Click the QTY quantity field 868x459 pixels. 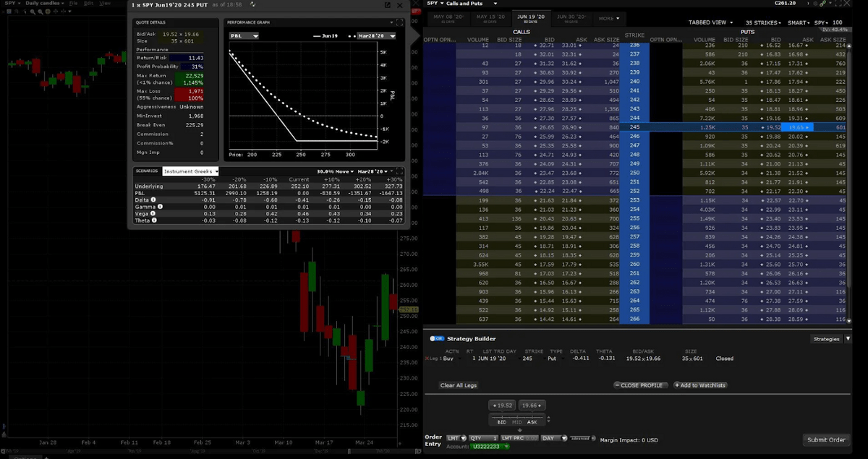(x=484, y=438)
